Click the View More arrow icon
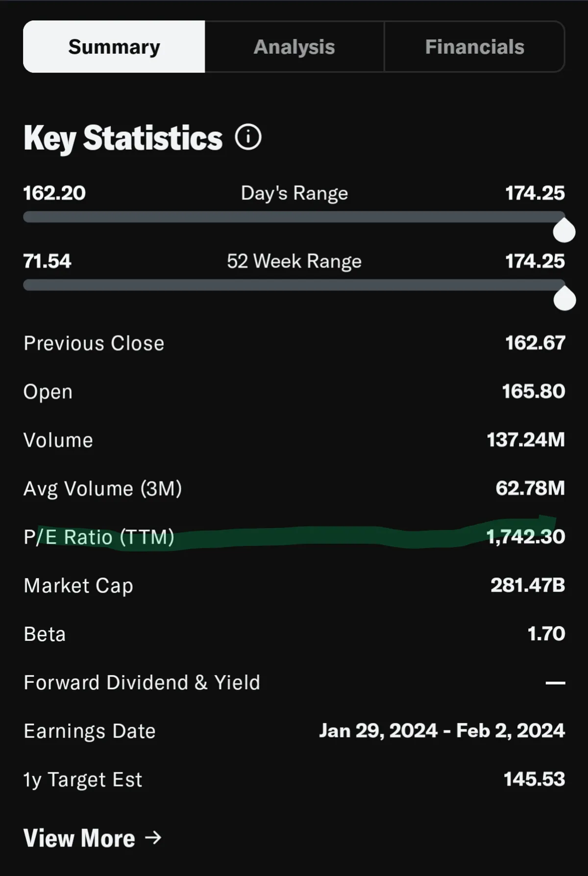The width and height of the screenshot is (588, 876). (x=153, y=837)
